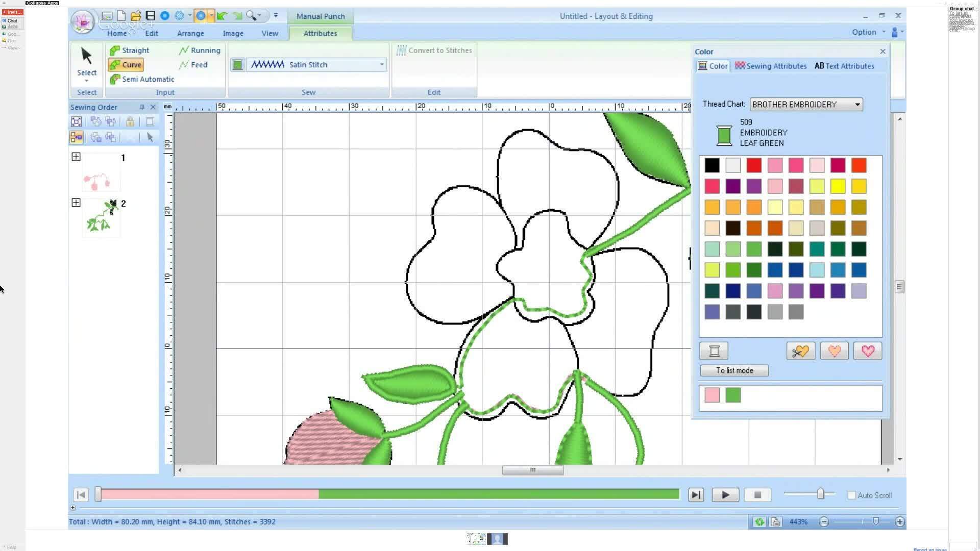Choose the Semi Automatic input tool

[x=142, y=79]
